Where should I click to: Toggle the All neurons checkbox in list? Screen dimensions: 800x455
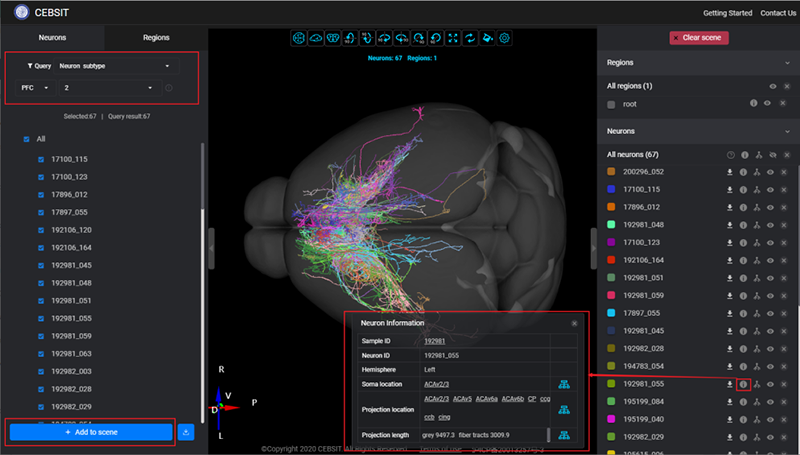(27, 139)
